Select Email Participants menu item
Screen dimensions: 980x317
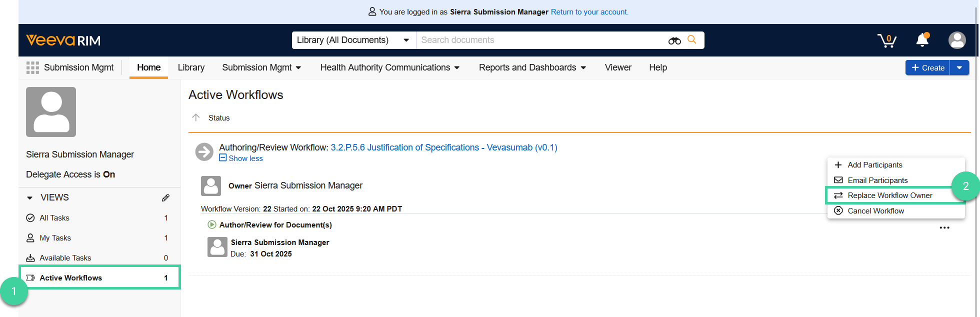896,180
